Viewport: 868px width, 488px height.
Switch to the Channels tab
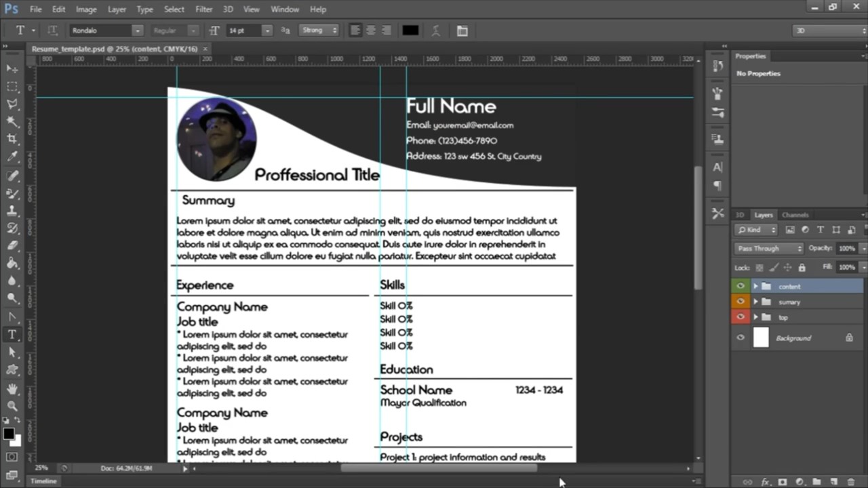[x=794, y=215]
